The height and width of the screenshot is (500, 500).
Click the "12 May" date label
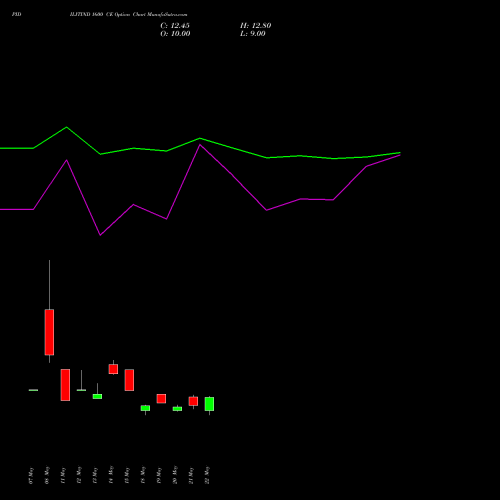click(79, 476)
